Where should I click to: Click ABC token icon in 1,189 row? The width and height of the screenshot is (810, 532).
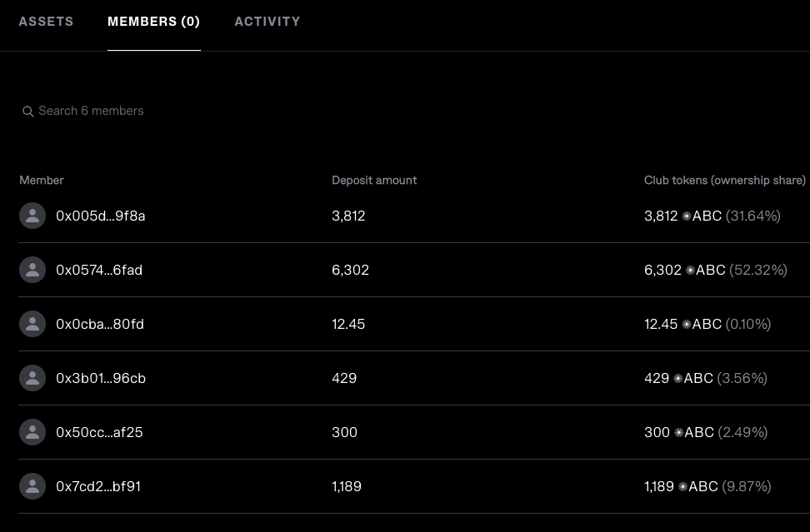tap(683, 486)
